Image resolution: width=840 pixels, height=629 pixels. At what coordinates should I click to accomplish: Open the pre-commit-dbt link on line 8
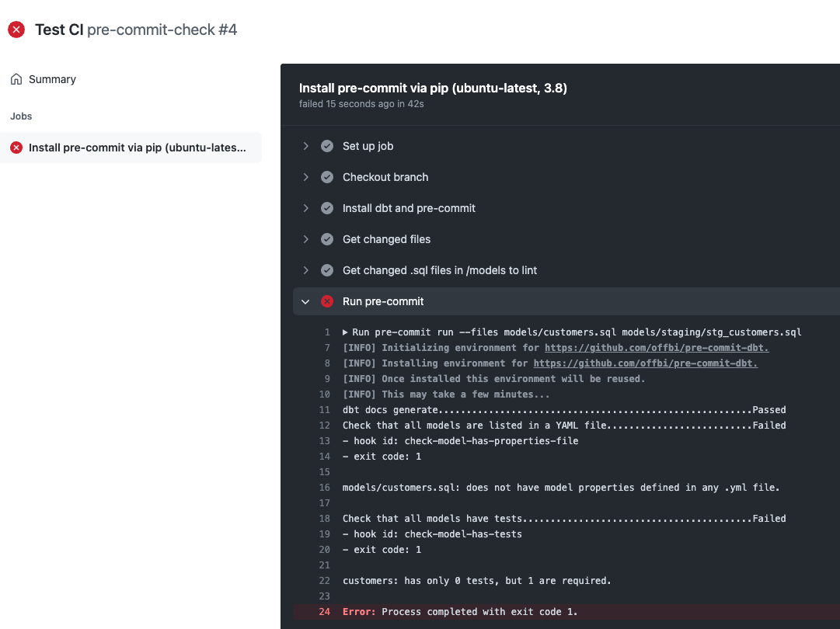coord(647,363)
